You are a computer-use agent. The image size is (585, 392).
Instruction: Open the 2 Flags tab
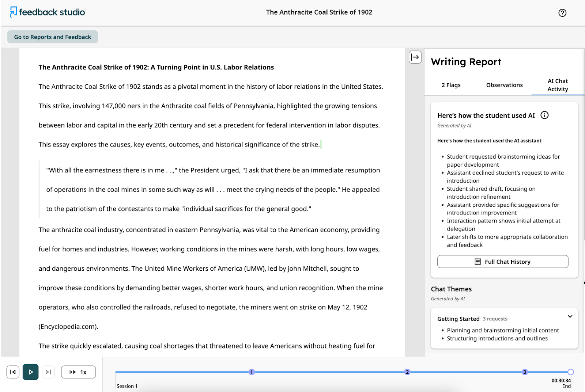coord(451,85)
